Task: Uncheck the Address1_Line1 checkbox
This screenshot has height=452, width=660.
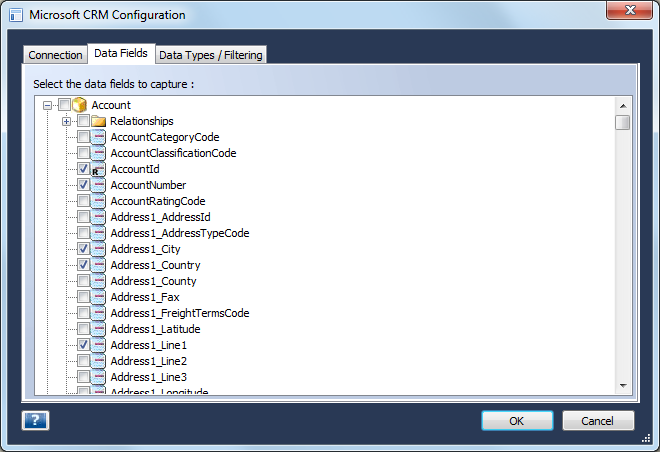Action: tap(83, 345)
